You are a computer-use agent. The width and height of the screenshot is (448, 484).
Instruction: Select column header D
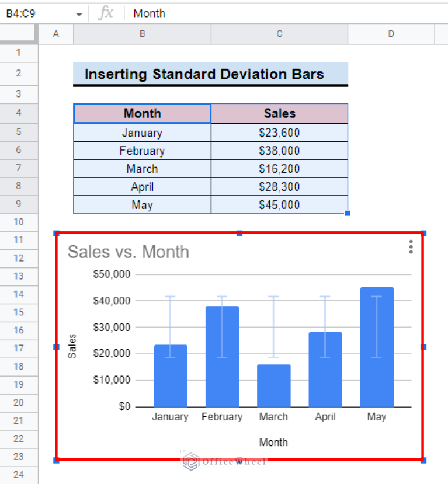[391, 33]
